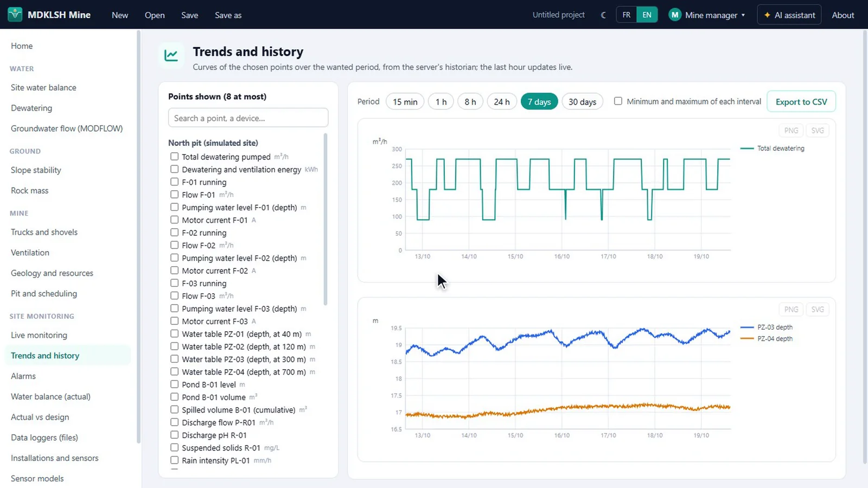
Task: Open Trucks and shovels
Action: point(44,232)
